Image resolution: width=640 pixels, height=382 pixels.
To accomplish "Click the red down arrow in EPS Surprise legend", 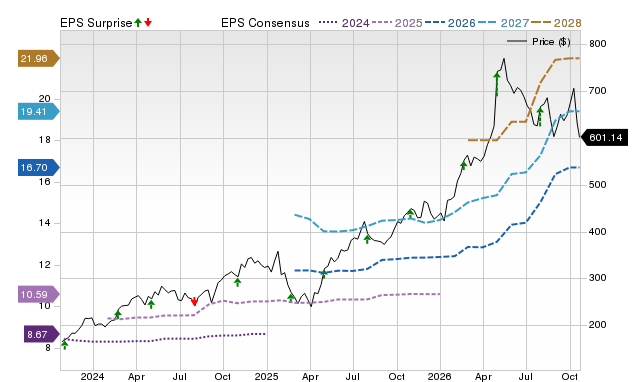I will click(148, 22).
